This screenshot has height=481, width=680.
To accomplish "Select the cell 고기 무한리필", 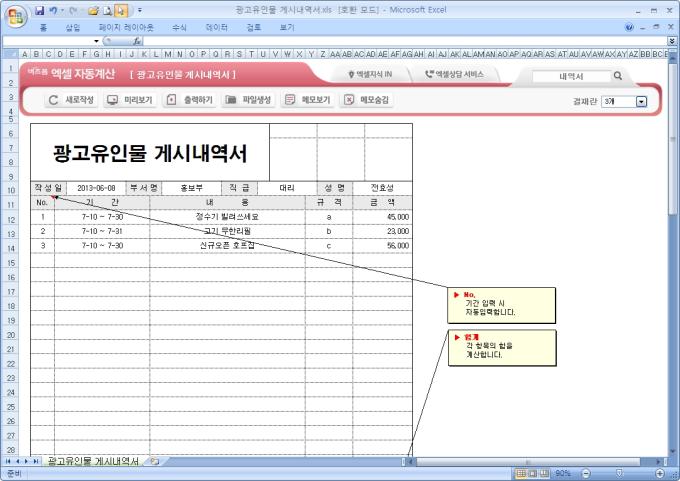I will (x=227, y=231).
